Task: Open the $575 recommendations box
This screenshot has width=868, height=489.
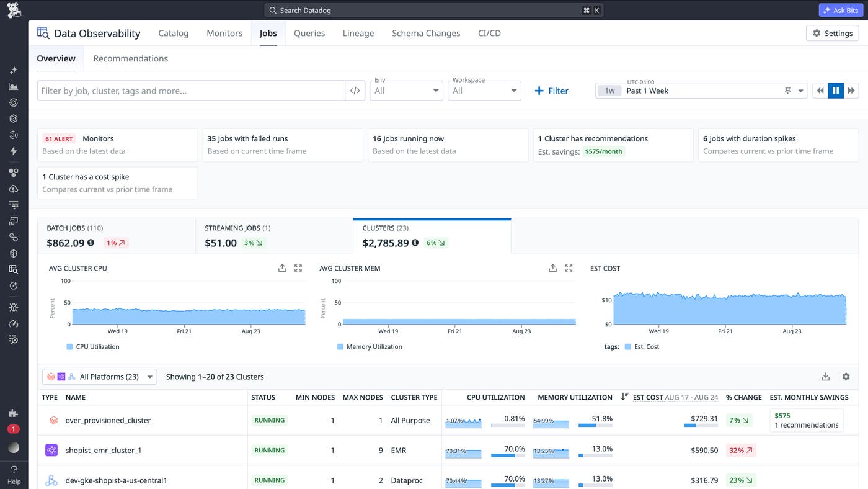Action: [806, 420]
